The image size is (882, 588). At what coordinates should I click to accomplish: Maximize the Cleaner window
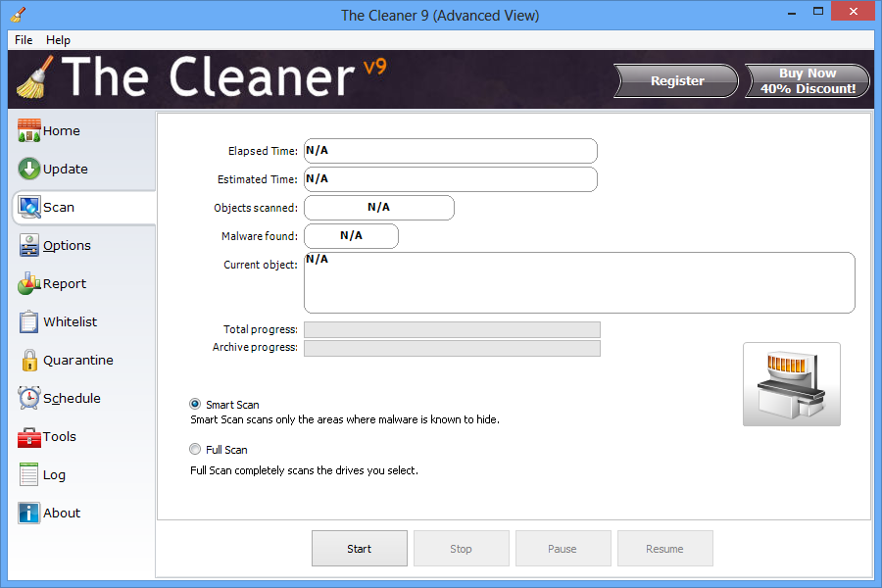coord(818,12)
